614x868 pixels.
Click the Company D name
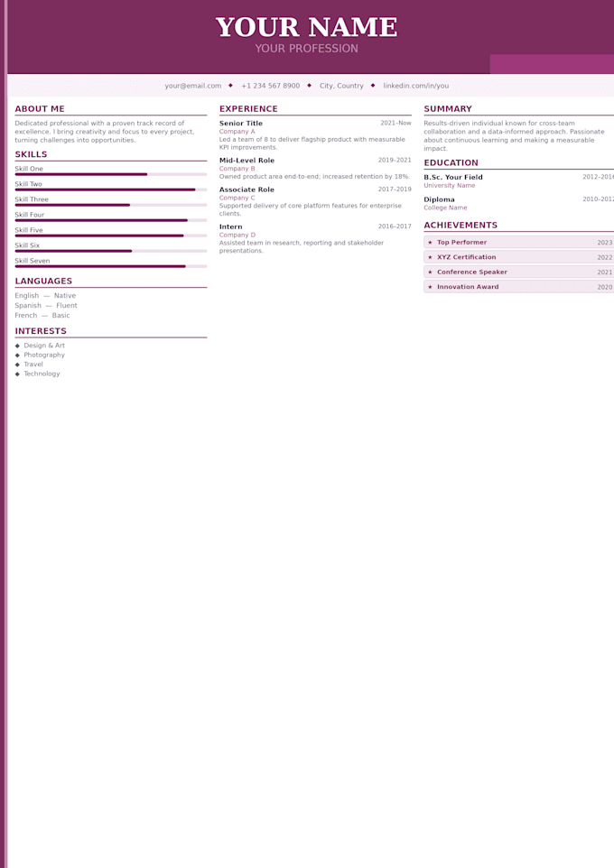[237, 235]
